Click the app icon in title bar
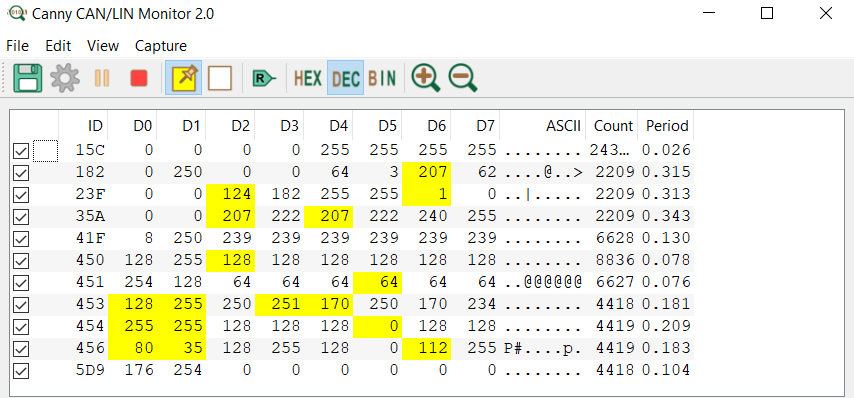This screenshot has width=854, height=398. [x=16, y=14]
